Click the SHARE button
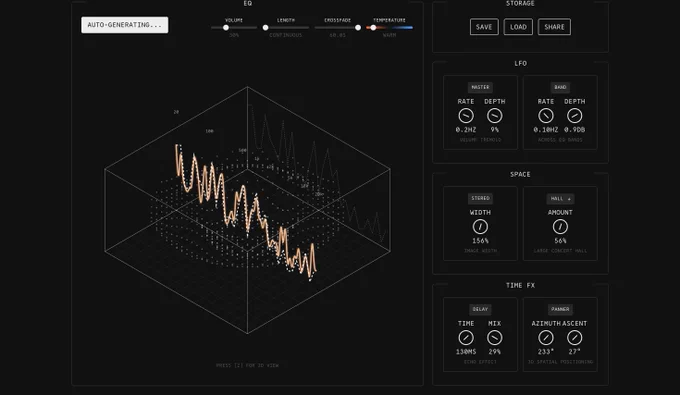Screen dimensions: 680x395 [554, 27]
